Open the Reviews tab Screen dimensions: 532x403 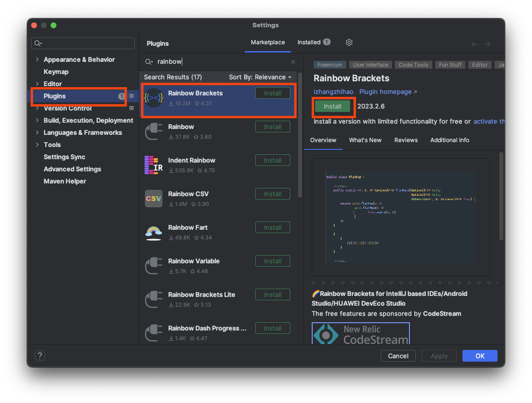point(406,140)
